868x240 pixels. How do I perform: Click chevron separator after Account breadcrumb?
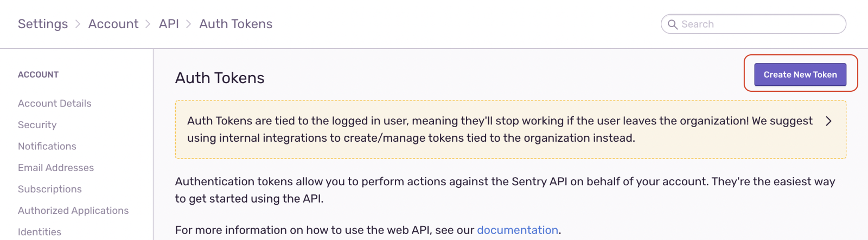click(148, 24)
